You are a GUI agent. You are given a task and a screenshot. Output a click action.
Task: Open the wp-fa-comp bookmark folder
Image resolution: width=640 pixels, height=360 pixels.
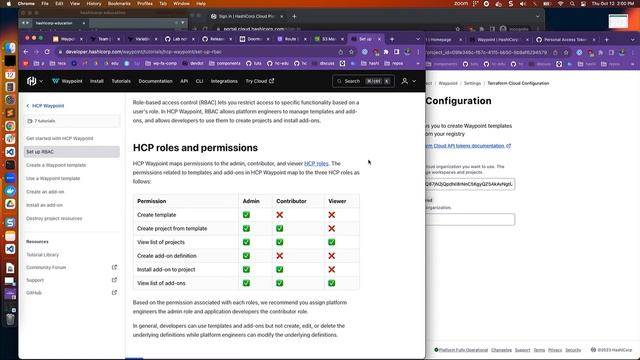click(x=161, y=63)
